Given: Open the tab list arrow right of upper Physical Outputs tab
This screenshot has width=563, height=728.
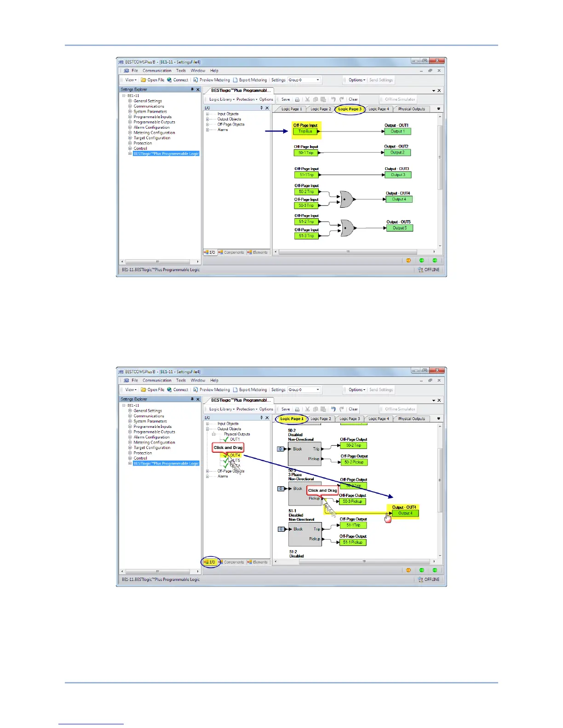Looking at the screenshot, I should point(438,109).
